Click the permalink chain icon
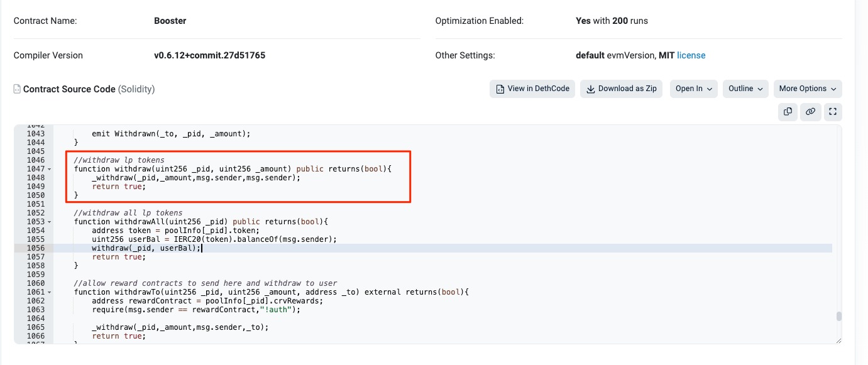The image size is (868, 365). pos(810,111)
